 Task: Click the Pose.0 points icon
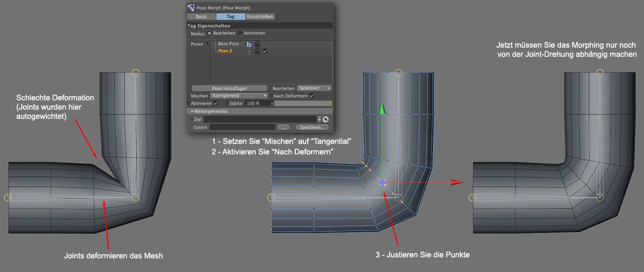[x=249, y=51]
